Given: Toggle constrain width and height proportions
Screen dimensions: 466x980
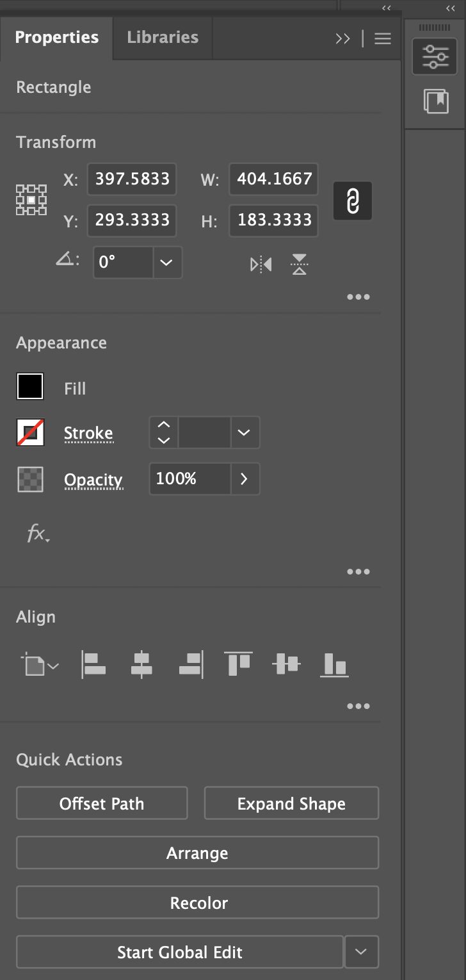Looking at the screenshot, I should 352,202.
